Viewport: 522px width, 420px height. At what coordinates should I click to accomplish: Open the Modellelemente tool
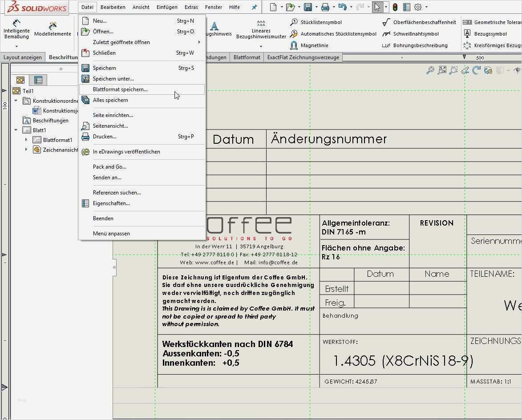coord(53,28)
